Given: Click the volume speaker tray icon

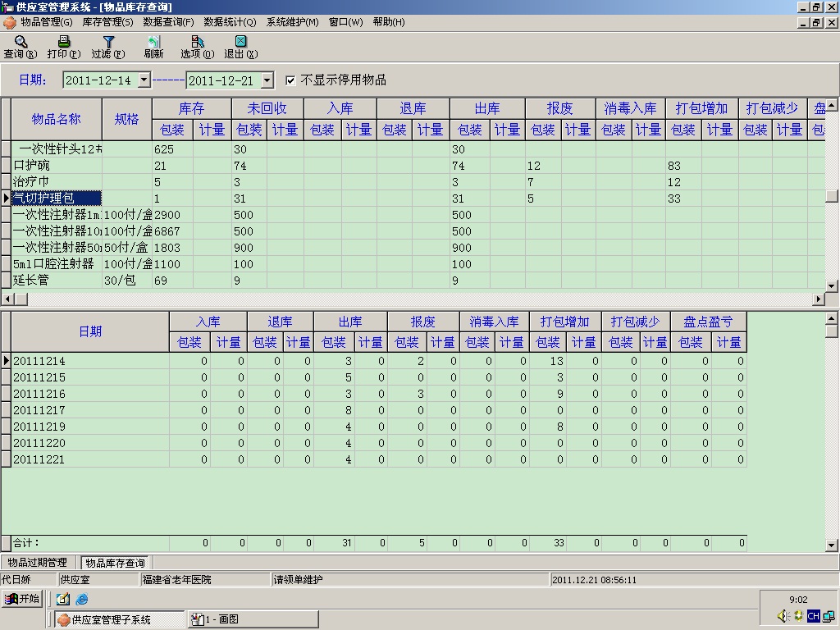Looking at the screenshot, I should point(783,616).
